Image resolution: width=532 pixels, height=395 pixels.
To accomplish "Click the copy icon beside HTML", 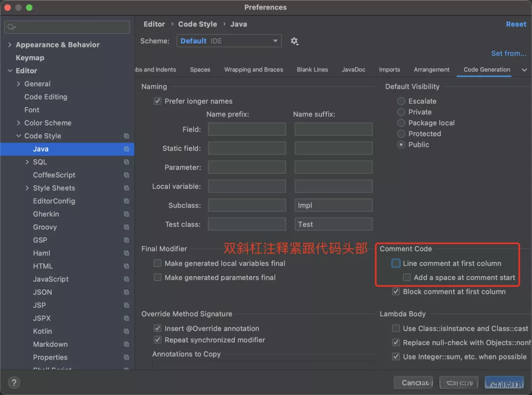I will point(127,266).
